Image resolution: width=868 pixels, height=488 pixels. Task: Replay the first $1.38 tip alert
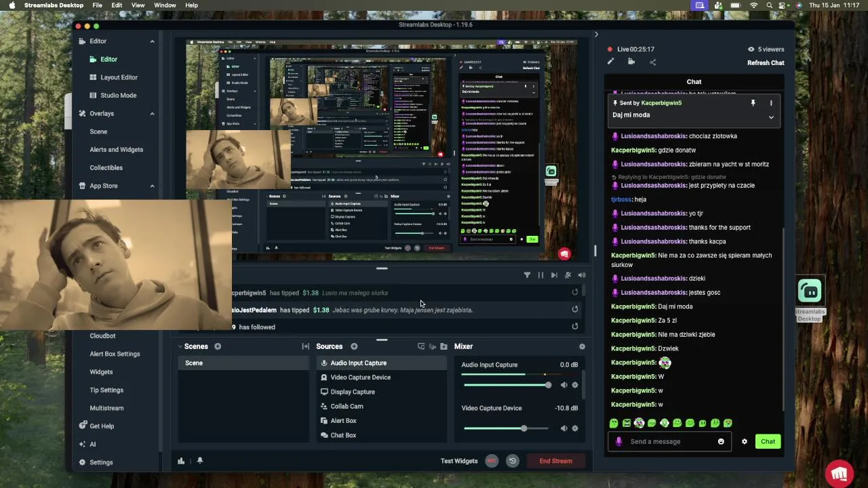click(x=575, y=293)
